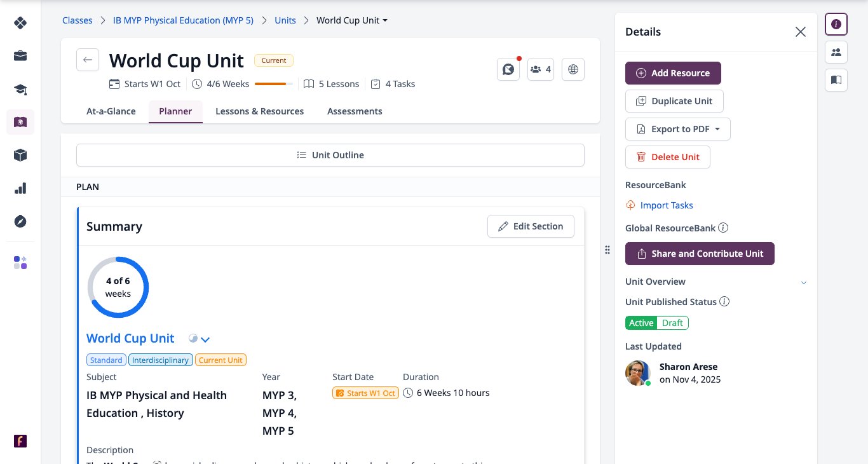
Task: Open the book panel icon at far right
Action: pyautogui.click(x=836, y=80)
